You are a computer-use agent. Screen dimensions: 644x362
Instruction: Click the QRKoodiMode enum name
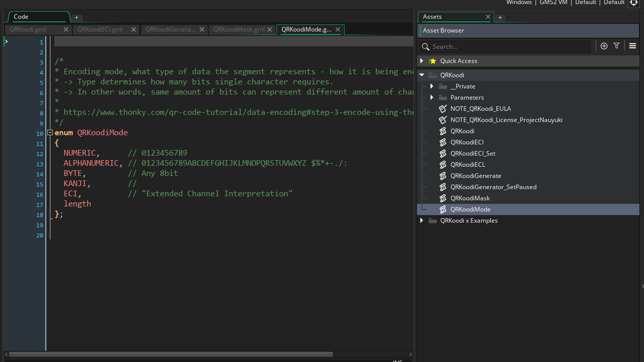tap(102, 133)
